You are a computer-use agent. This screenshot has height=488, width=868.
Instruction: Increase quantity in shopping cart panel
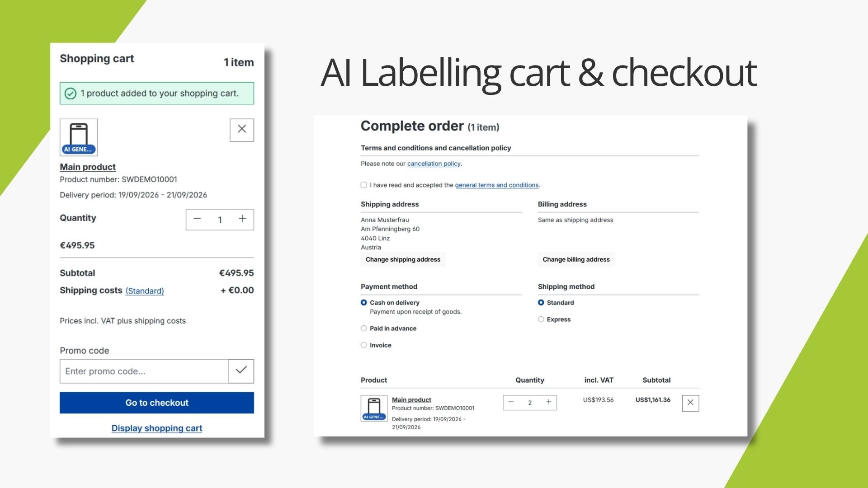pyautogui.click(x=243, y=219)
